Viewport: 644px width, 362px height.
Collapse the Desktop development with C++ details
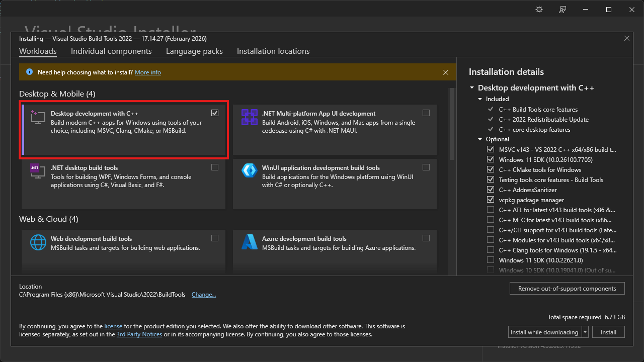click(472, 88)
